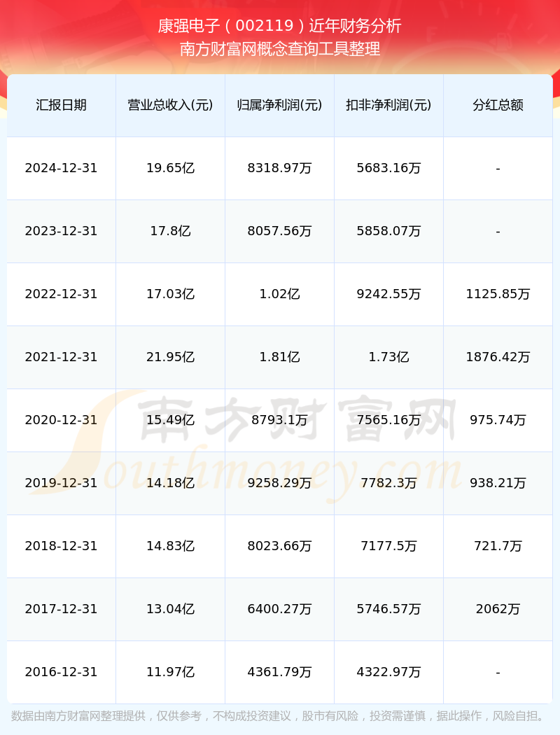The image size is (560, 735).
Task: Click the dividend value 2062万
Action: (498, 609)
